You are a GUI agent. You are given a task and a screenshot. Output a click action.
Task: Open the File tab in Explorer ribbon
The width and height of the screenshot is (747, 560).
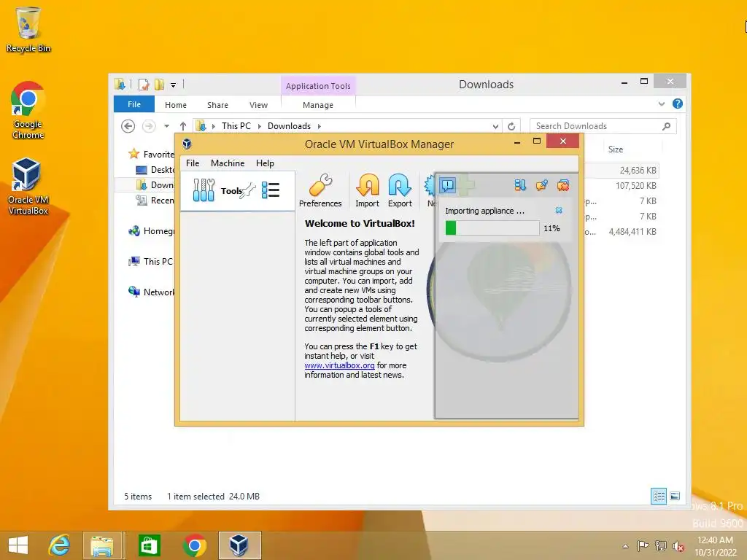(134, 104)
